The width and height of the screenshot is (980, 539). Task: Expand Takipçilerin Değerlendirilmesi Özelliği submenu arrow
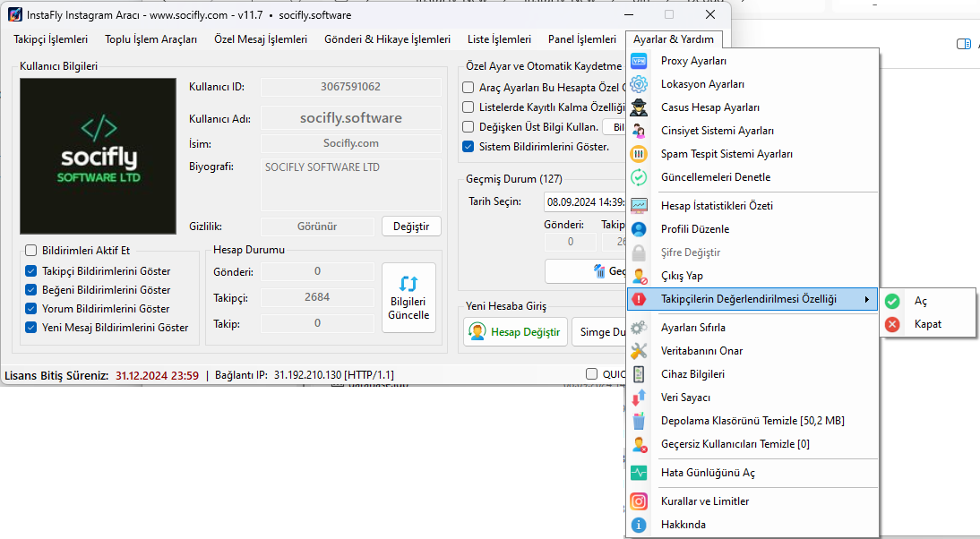866,299
